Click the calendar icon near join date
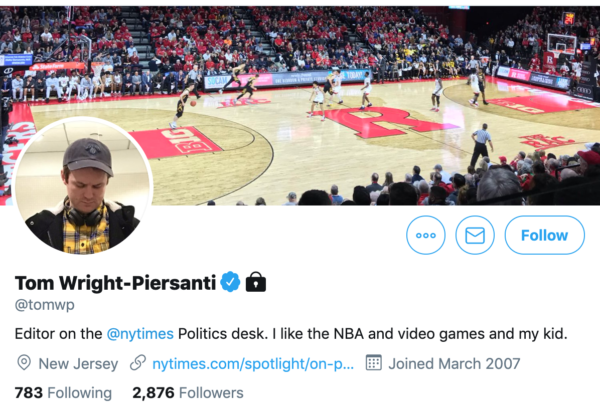 (x=374, y=364)
